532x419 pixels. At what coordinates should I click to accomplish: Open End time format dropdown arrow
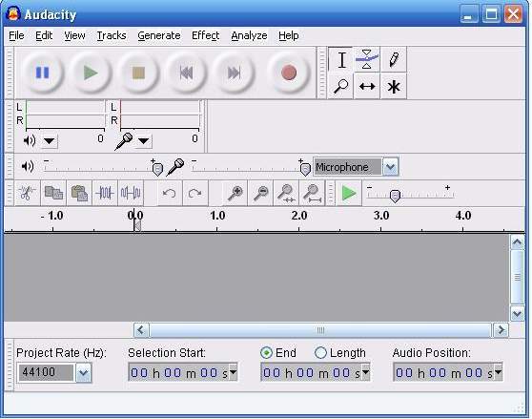(366, 372)
